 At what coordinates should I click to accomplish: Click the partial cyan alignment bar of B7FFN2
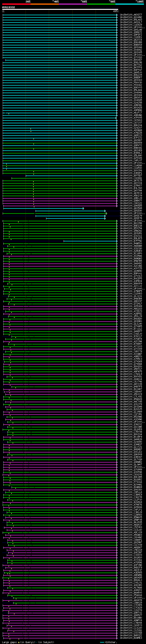pos(90,241)
